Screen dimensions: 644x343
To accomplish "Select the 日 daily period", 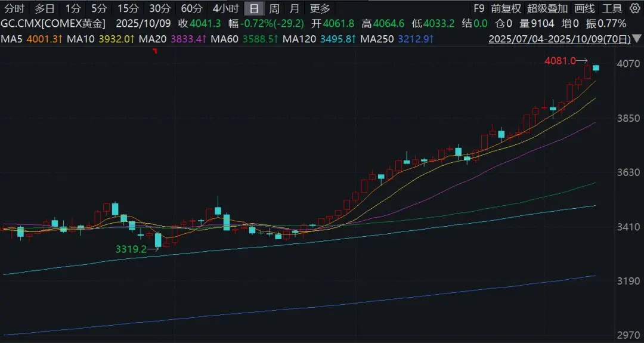I will pos(254,8).
